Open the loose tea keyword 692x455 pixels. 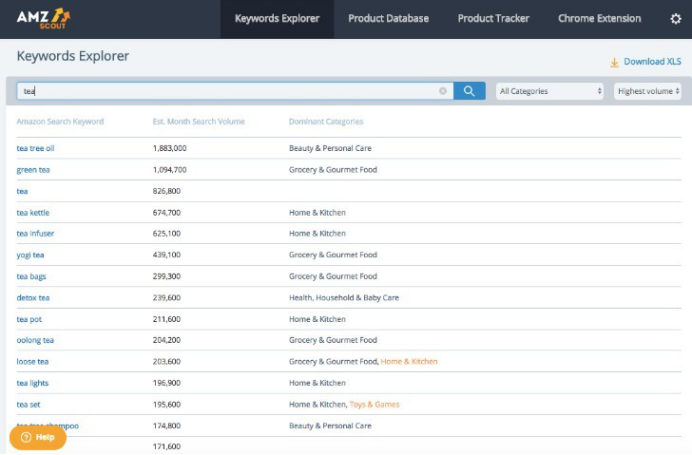pyautogui.click(x=33, y=362)
